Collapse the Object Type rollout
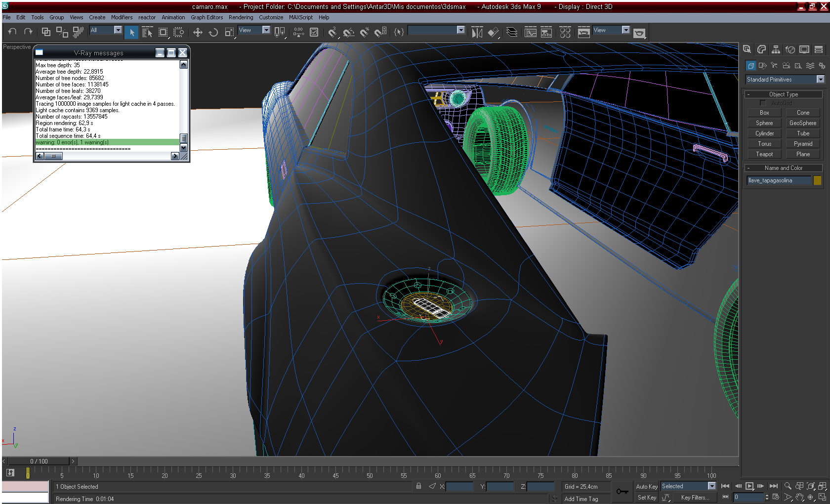 (783, 94)
